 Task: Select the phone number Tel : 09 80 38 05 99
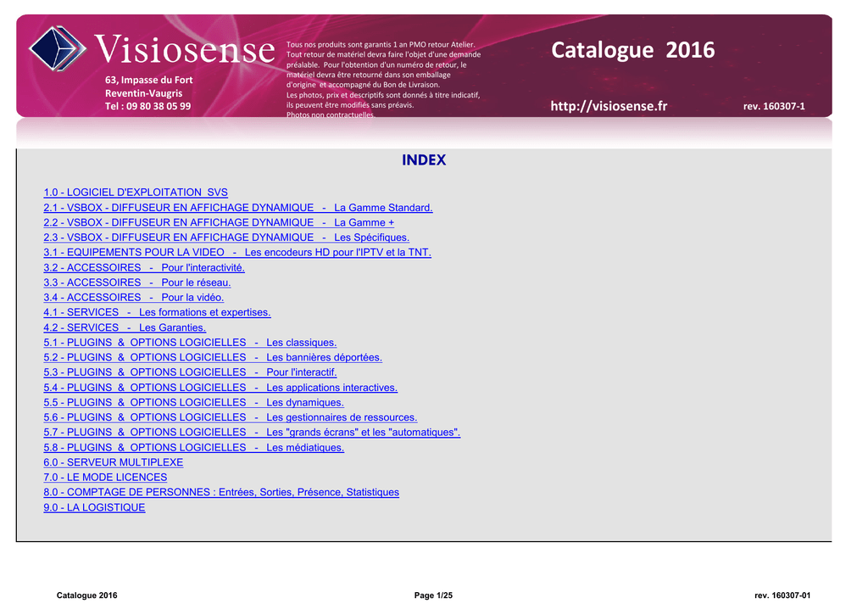click(x=147, y=106)
